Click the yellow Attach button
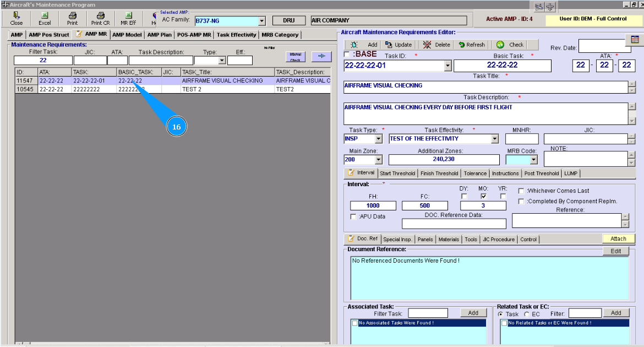 [x=618, y=238]
